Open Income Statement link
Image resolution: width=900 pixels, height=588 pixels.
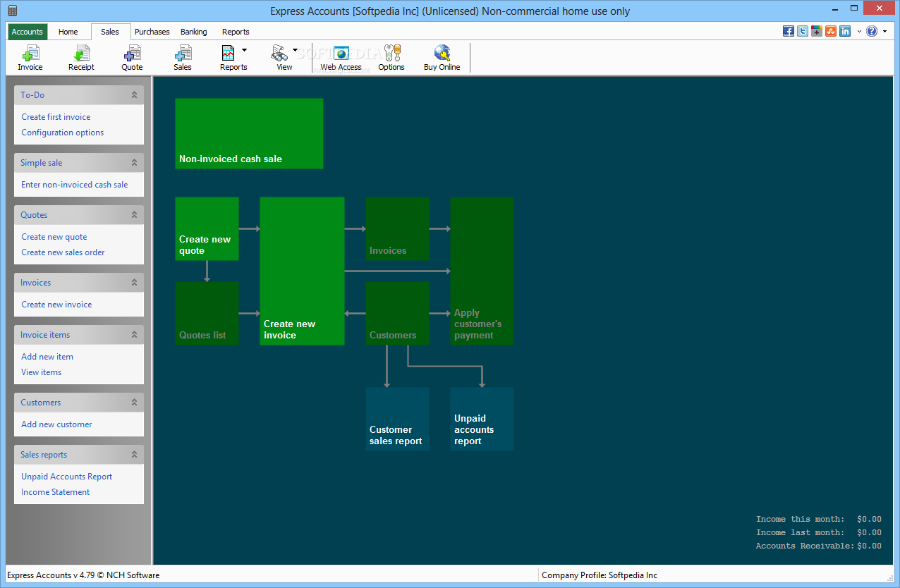pyautogui.click(x=55, y=492)
